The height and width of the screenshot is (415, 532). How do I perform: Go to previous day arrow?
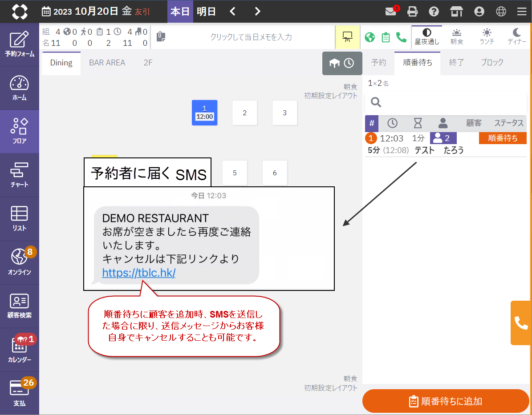(232, 12)
